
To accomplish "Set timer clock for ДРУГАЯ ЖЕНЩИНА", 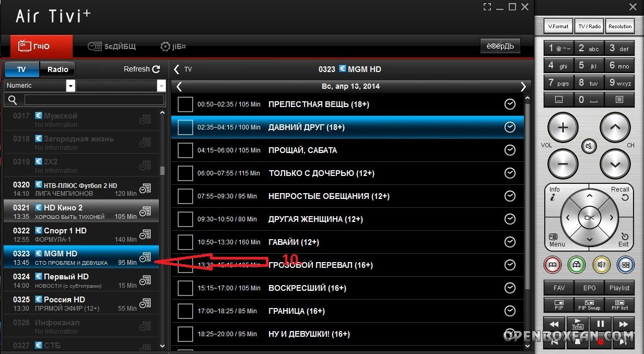I will point(510,219).
